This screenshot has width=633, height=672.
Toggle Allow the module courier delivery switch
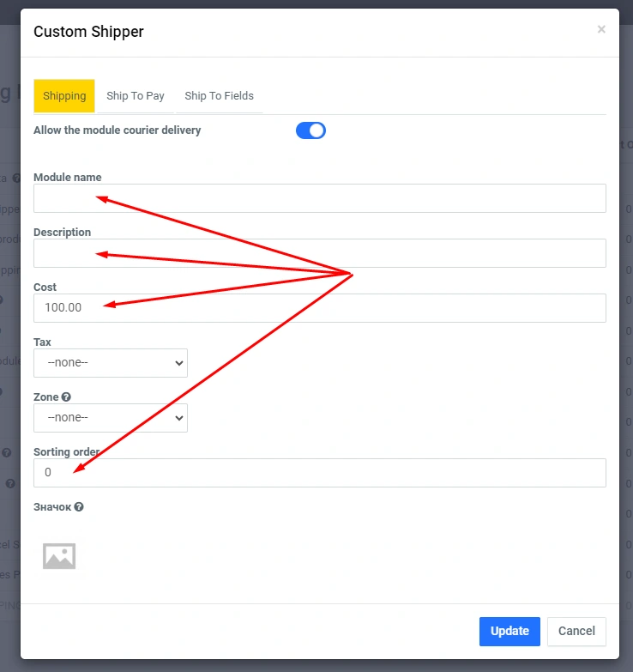pos(310,130)
